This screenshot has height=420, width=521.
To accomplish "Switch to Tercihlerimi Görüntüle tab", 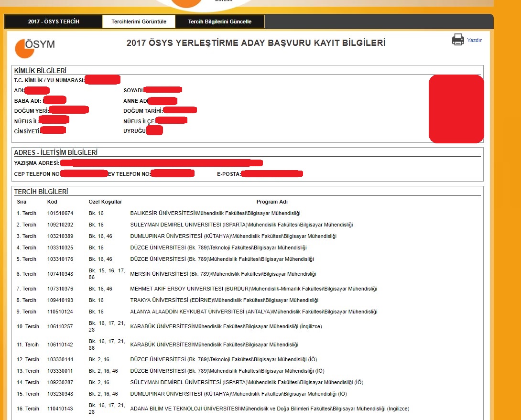I will point(139,22).
